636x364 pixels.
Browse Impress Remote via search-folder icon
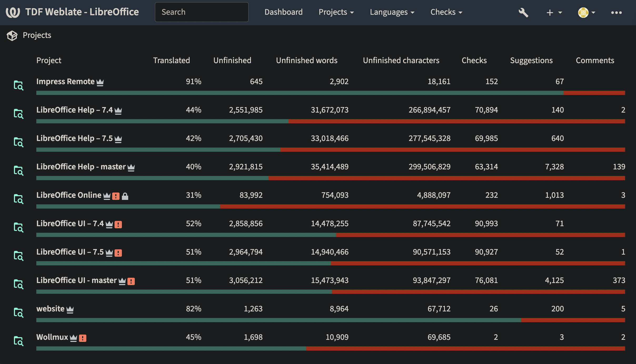click(x=18, y=85)
